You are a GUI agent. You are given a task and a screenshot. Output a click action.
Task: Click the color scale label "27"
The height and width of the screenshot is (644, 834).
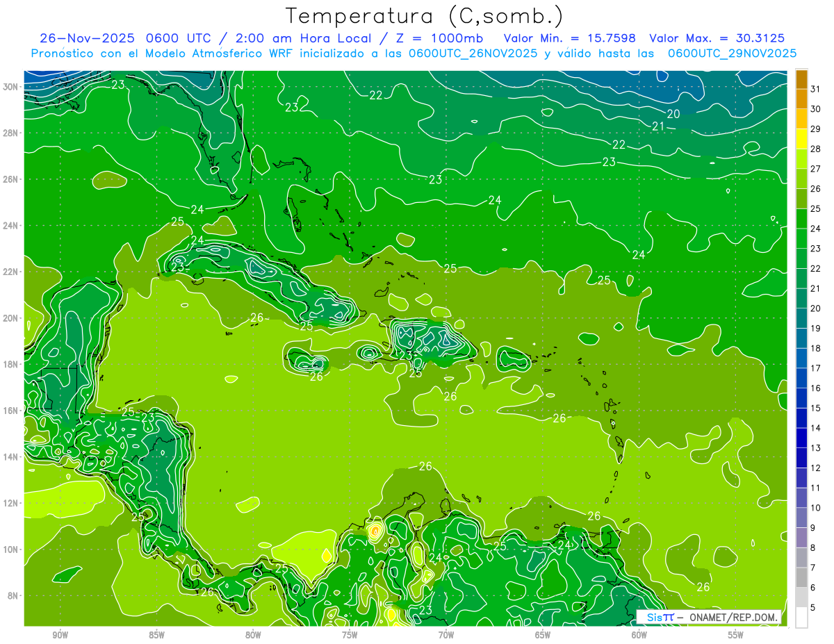[x=816, y=168]
